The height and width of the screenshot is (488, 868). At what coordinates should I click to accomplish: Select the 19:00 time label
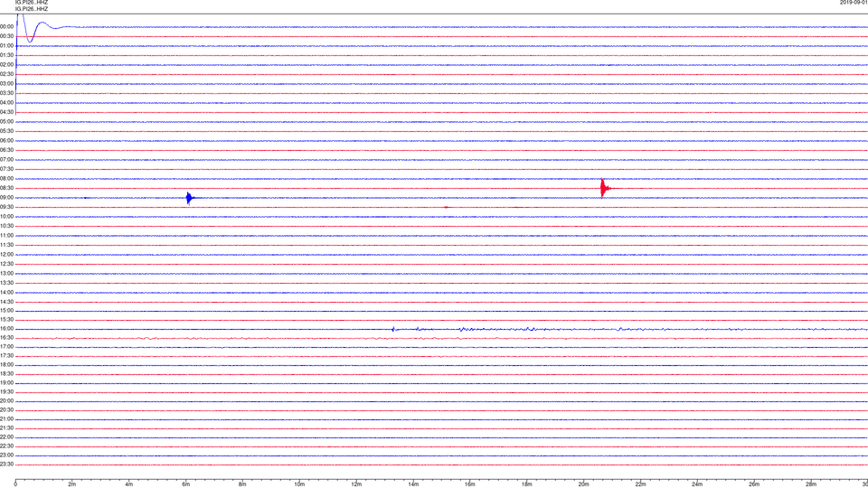[6, 383]
